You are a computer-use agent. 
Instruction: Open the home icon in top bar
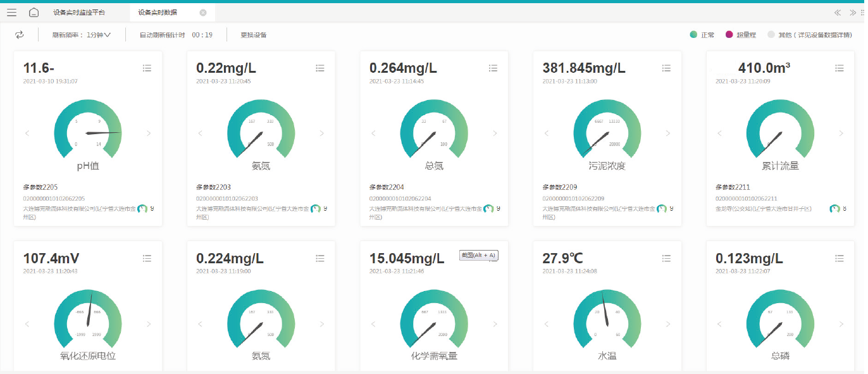(x=34, y=13)
